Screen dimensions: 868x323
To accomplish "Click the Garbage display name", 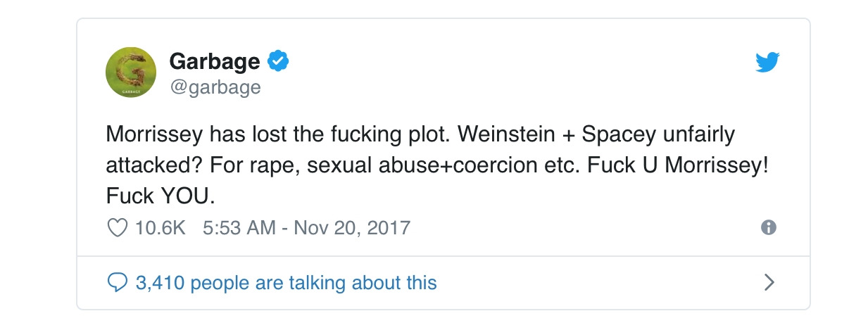I will point(214,62).
